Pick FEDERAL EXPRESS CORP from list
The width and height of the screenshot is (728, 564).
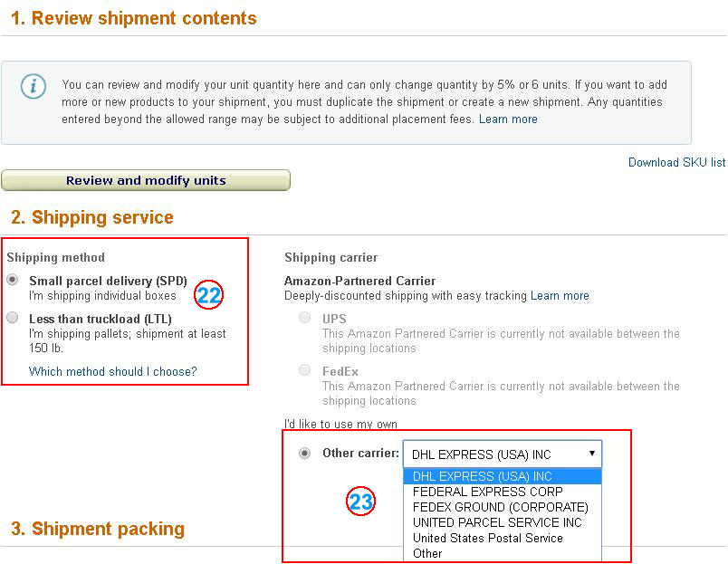(487, 492)
